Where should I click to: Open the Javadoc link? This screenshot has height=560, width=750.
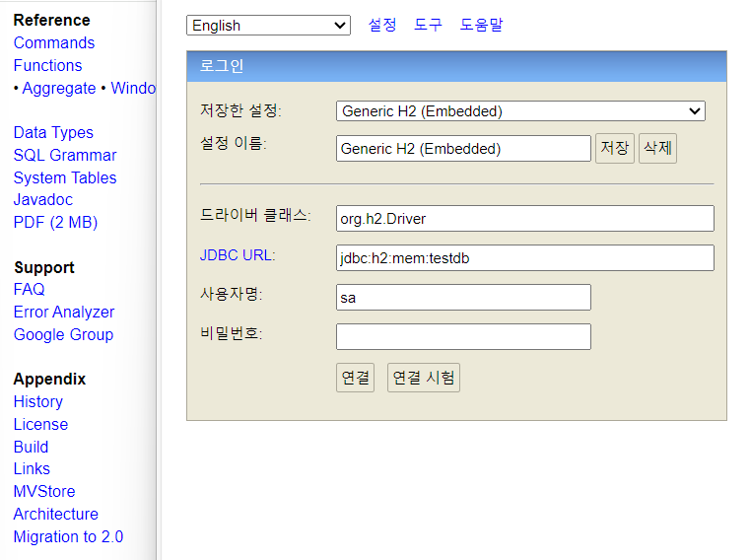tap(43, 199)
